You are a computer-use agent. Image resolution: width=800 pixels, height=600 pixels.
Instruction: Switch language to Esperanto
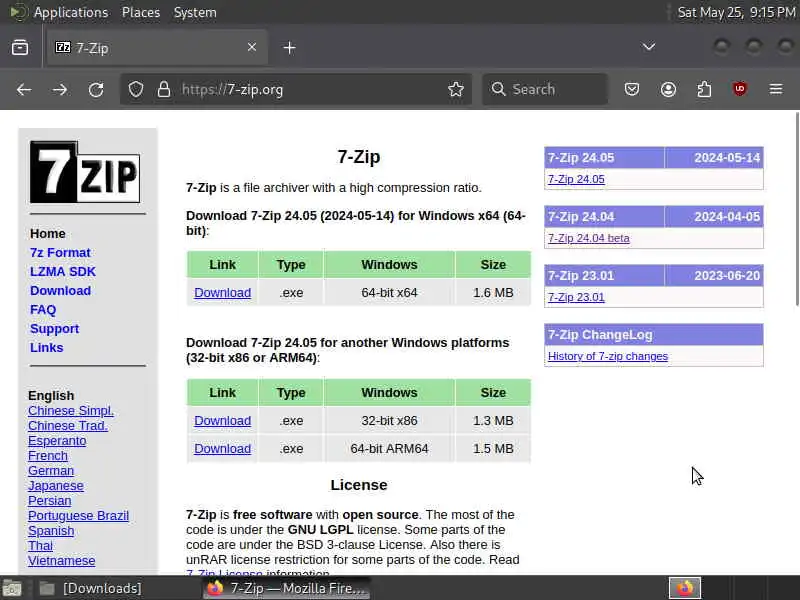tap(57, 441)
